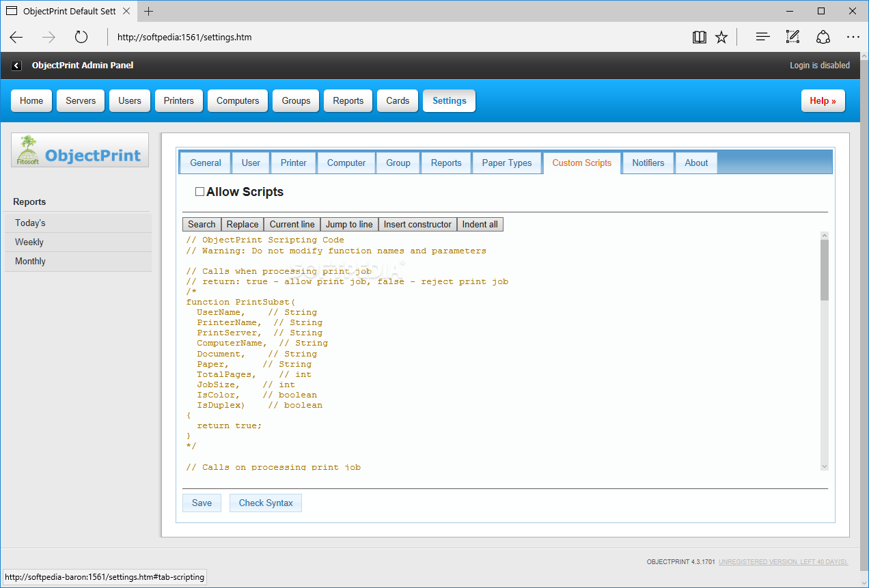Screen dimensions: 869x588
Task: Click the 'function PrintSubst(' code line
Action: [240, 302]
